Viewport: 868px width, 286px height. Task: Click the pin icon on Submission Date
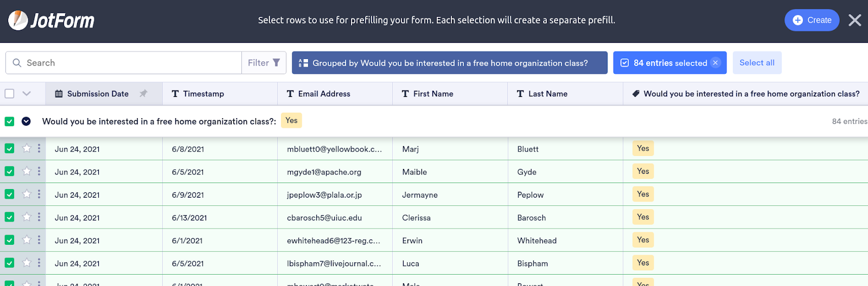143,94
